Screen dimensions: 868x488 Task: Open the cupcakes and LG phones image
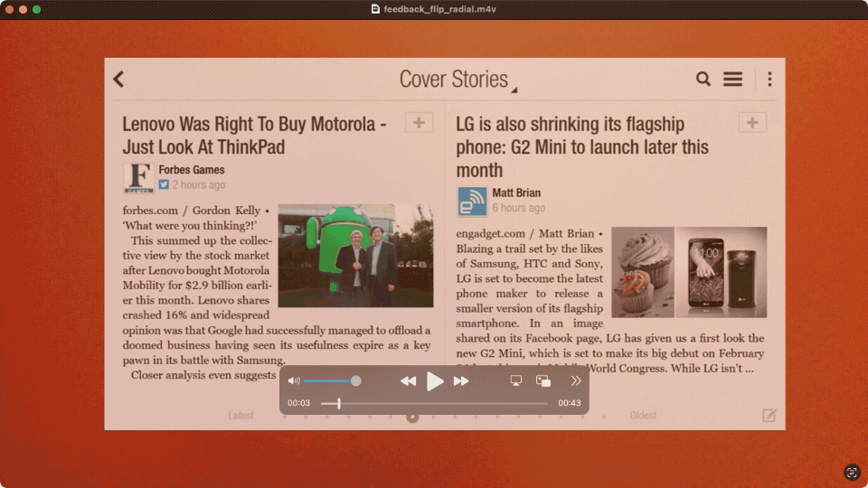click(689, 272)
